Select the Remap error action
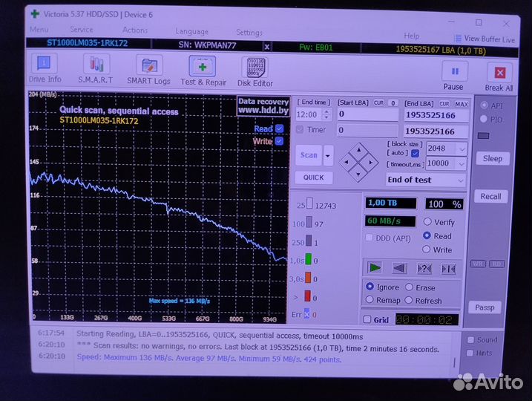This screenshot has width=532, height=401. [x=370, y=301]
